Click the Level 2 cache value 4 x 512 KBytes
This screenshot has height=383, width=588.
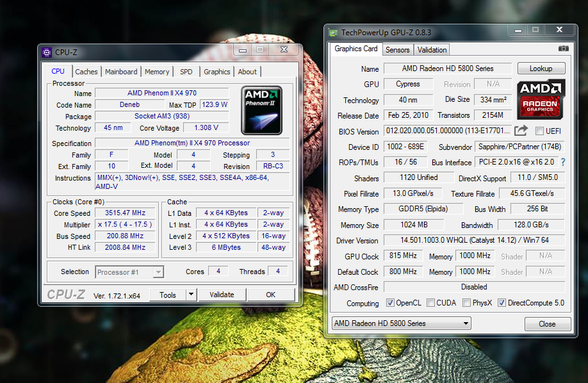tap(226, 236)
